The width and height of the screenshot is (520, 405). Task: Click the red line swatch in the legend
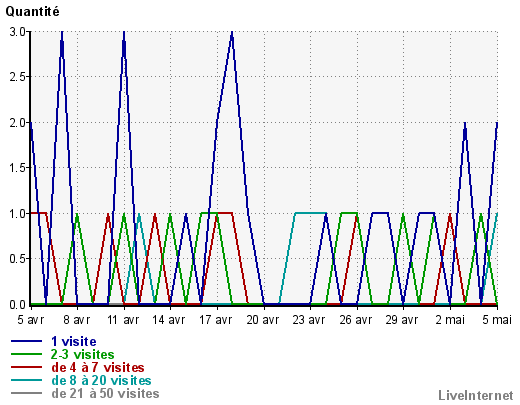[27, 367]
